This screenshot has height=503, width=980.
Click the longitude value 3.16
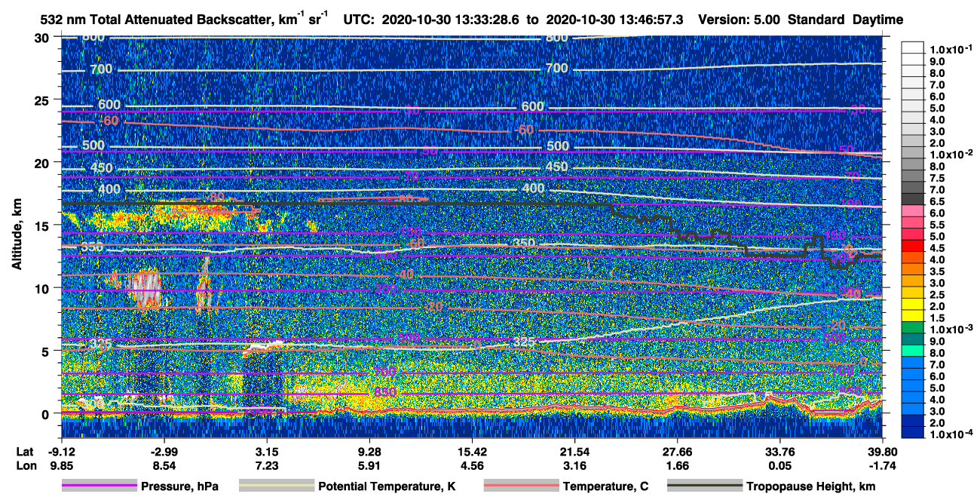click(x=574, y=466)
